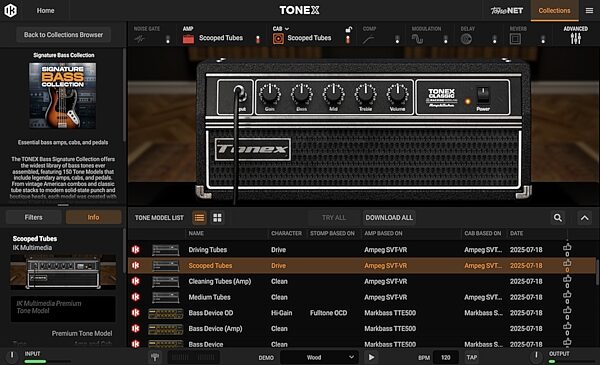Screen dimensions: 600x365
Task: Toggle the Amp section power switch
Action: [x=258, y=39]
